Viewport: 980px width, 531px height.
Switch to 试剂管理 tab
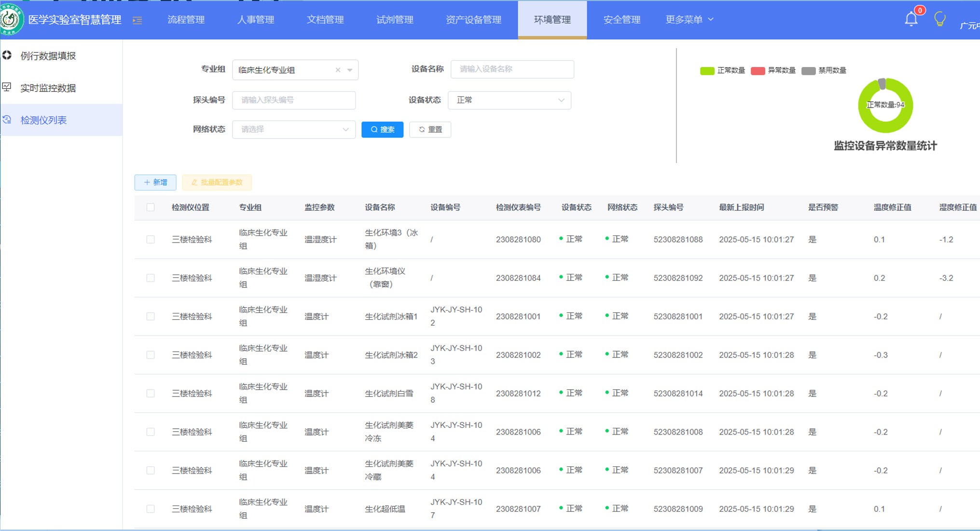(395, 20)
